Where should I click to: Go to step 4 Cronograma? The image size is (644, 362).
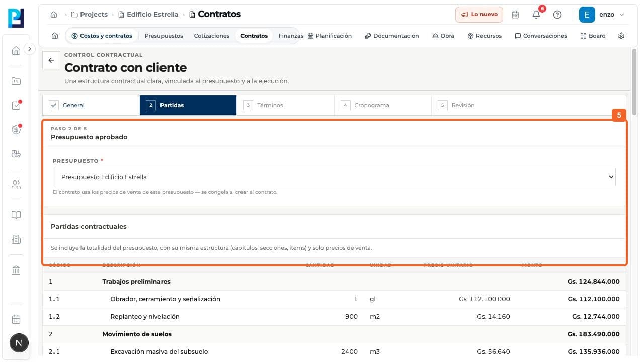pyautogui.click(x=382, y=105)
